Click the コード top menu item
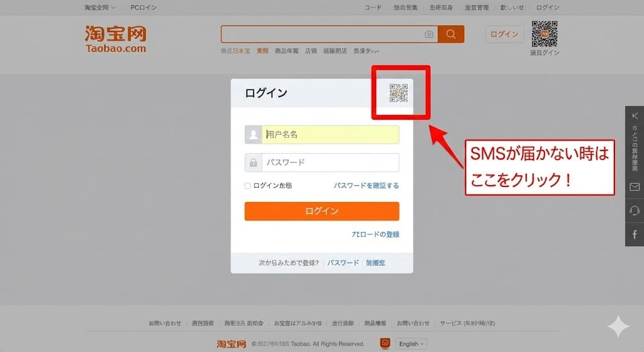 point(373,8)
